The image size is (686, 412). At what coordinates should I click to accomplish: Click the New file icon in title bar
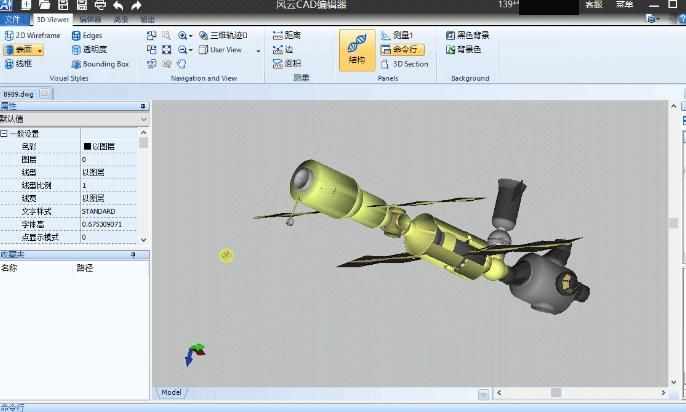click(26, 5)
